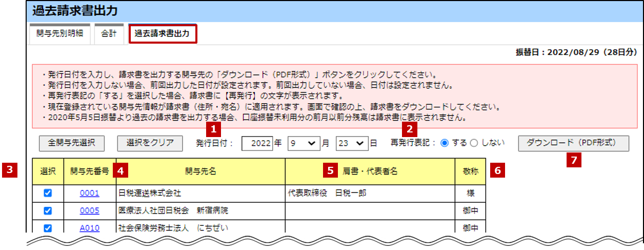The image size is (644, 250).
Task: Click the A010 client number link
Action: click(90, 228)
